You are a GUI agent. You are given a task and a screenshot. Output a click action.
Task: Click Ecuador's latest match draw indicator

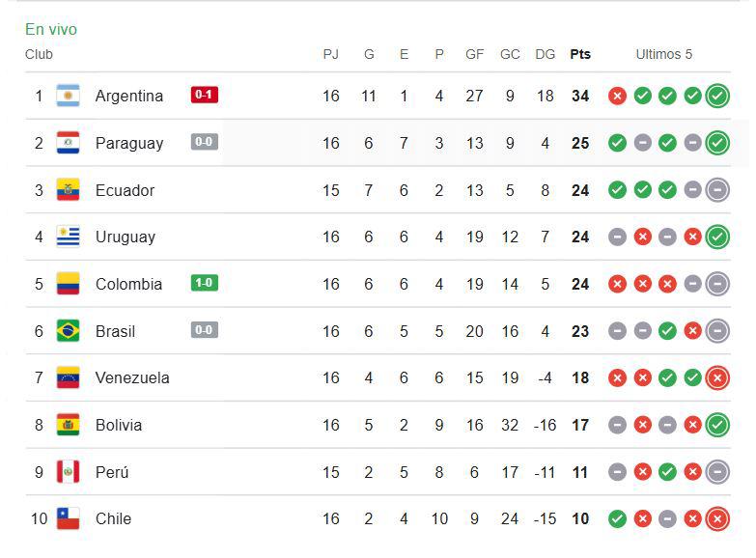716,190
